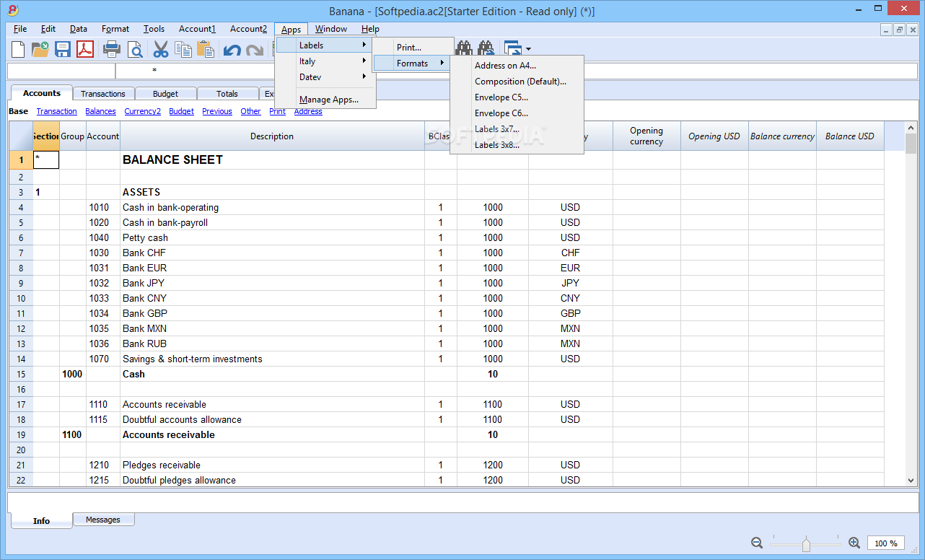Restore the inner document window button
The height and width of the screenshot is (560, 925).
coord(900,30)
